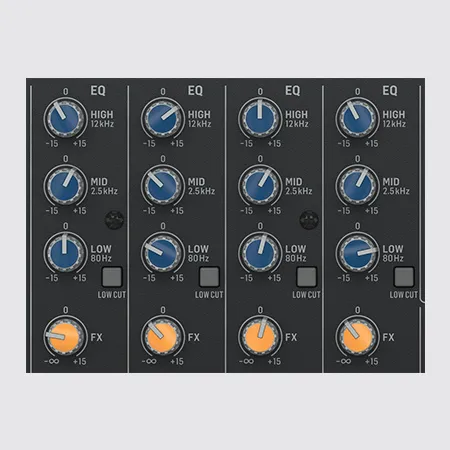This screenshot has width=450, height=450.
Task: Click the orange FX knob on channel three
Action: [260, 337]
